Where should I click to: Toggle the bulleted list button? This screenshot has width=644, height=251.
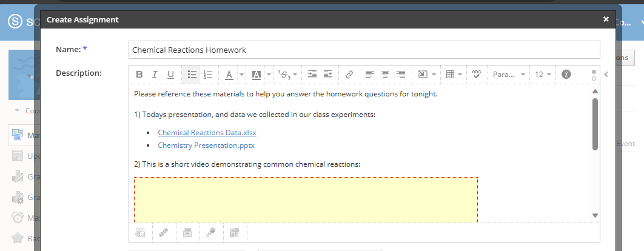click(192, 75)
